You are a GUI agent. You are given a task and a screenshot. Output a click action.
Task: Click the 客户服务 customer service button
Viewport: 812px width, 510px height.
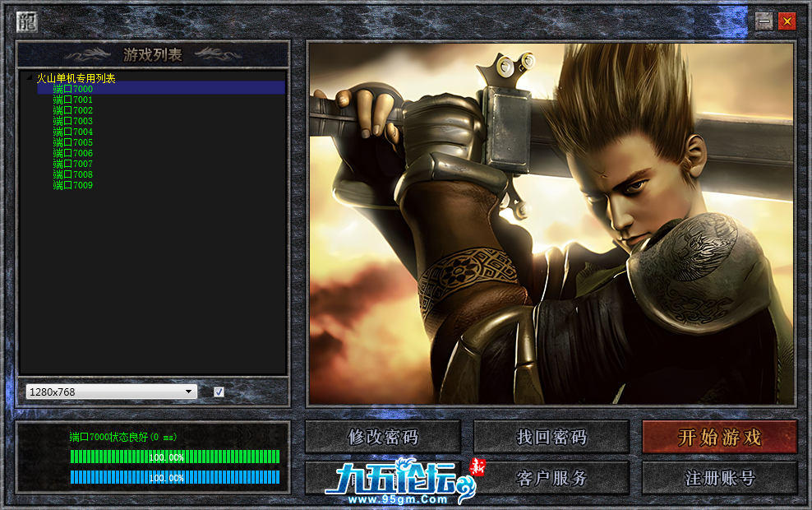[x=551, y=478]
